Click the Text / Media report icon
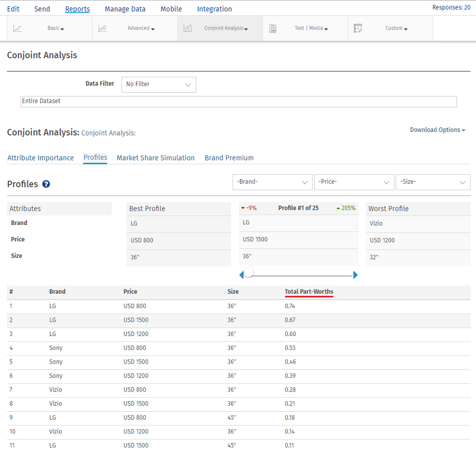The height and width of the screenshot is (453, 476). [x=273, y=29]
